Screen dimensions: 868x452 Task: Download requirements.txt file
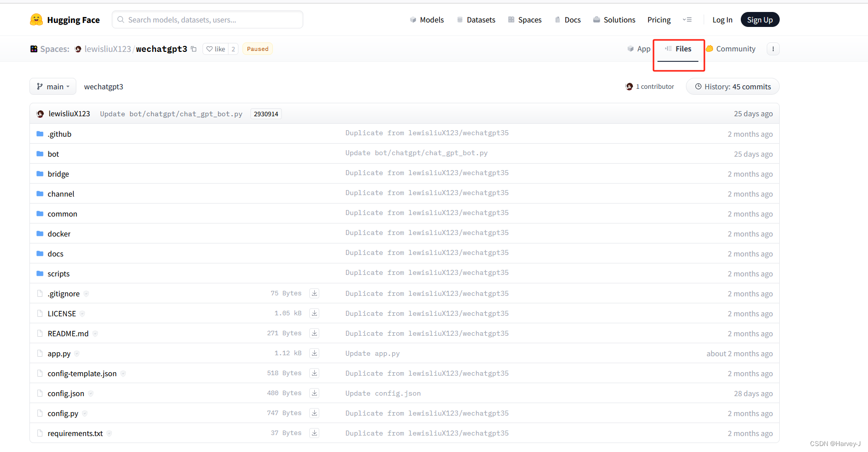(314, 433)
